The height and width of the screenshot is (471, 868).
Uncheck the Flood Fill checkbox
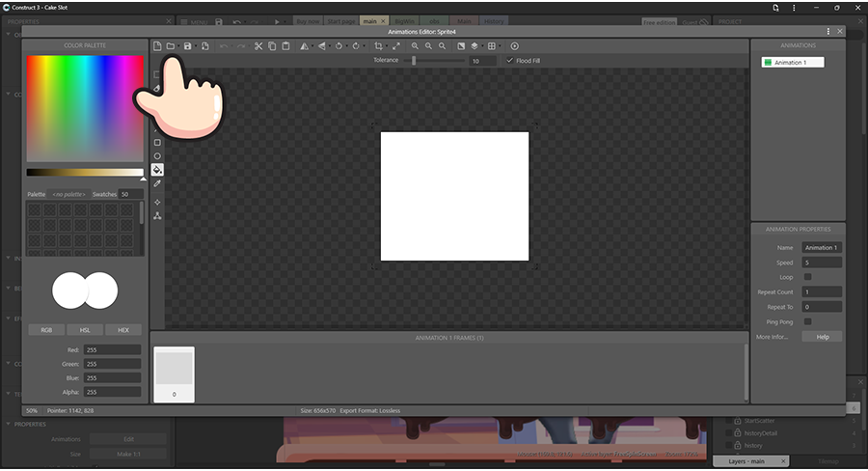[x=509, y=61]
